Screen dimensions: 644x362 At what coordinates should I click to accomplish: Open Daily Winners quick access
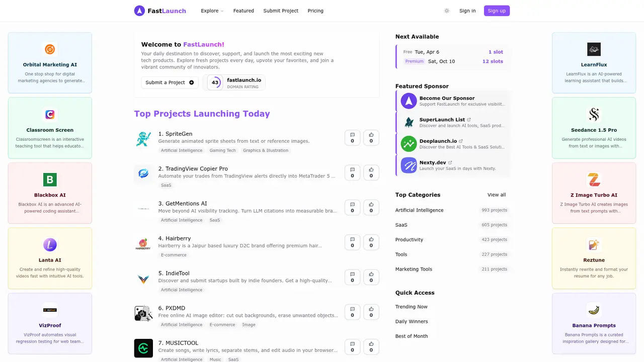point(412,321)
